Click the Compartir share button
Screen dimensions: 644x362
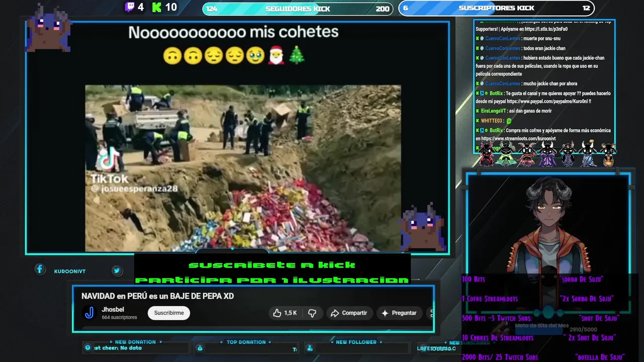click(349, 313)
